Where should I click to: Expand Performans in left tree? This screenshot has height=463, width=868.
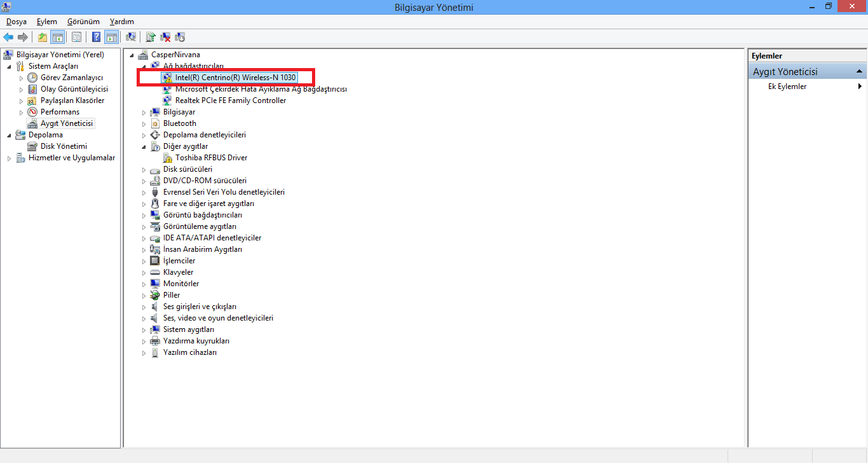coord(21,112)
